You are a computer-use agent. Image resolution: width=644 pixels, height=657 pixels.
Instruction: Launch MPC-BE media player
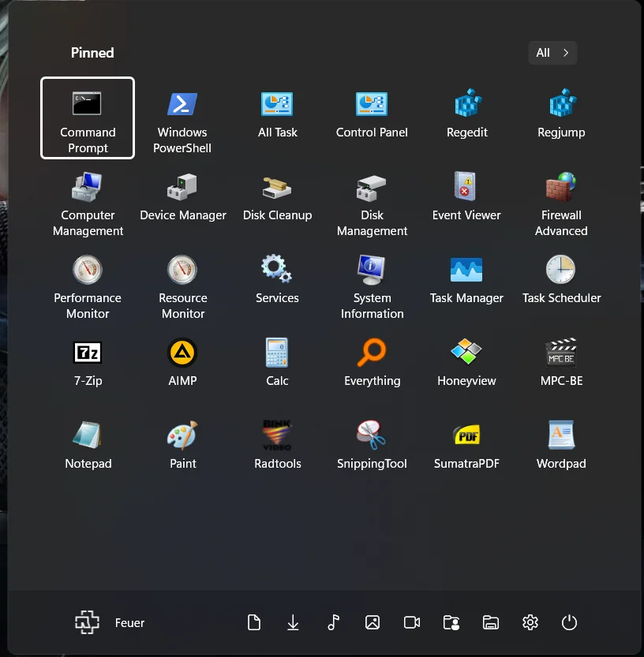pos(561,367)
